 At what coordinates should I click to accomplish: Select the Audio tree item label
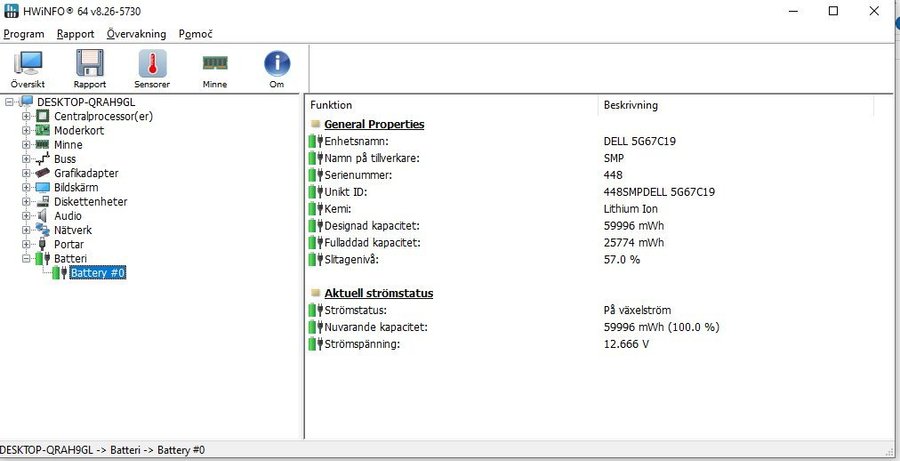tap(68, 216)
